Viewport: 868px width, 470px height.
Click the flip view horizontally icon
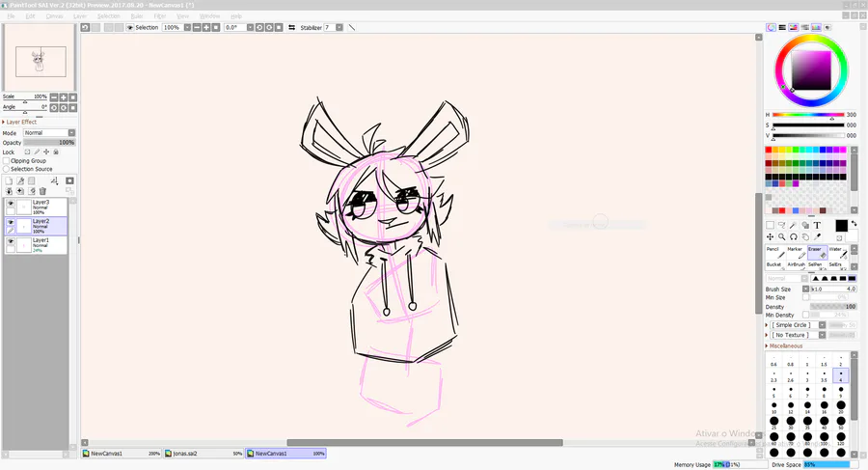pos(291,27)
